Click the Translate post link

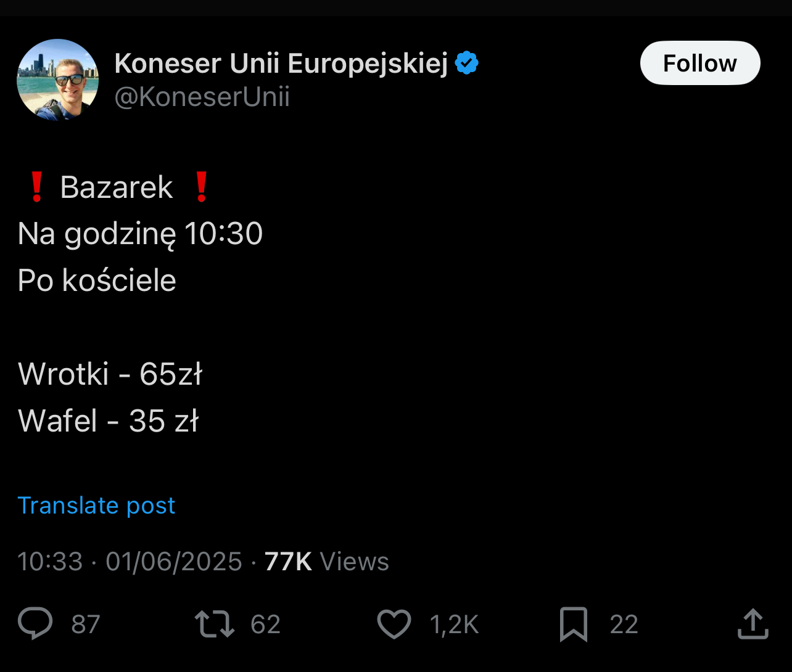pos(97,506)
